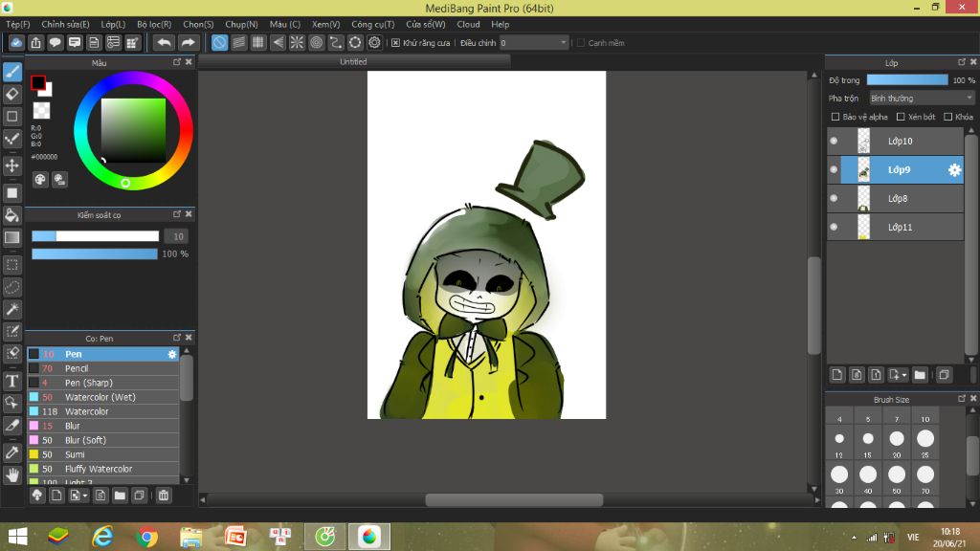Screen dimensions: 980x551
Task: Click the brush size value field
Action: pos(178,236)
